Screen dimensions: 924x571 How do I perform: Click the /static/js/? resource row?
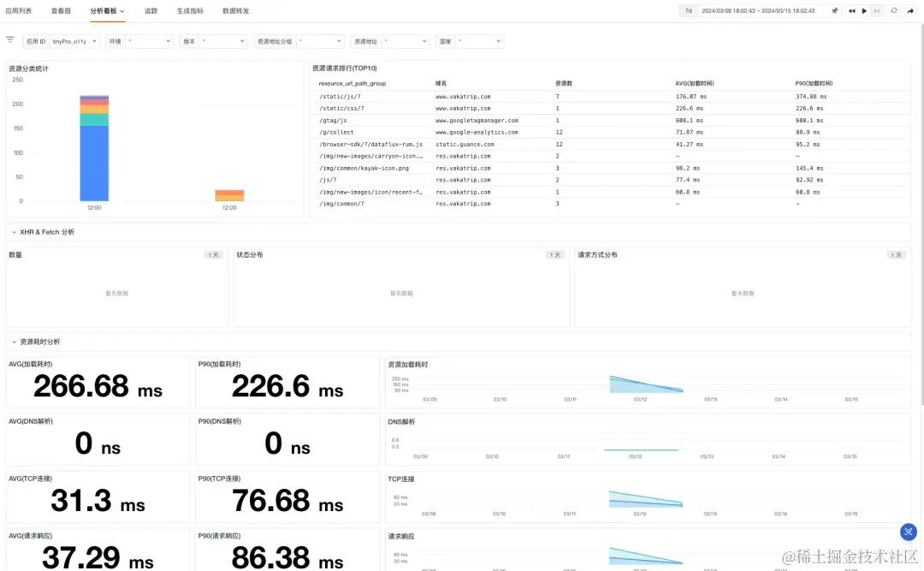pos(610,96)
